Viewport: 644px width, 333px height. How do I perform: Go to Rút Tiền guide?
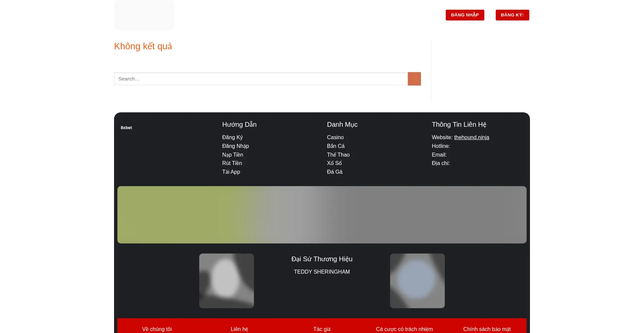(x=232, y=163)
